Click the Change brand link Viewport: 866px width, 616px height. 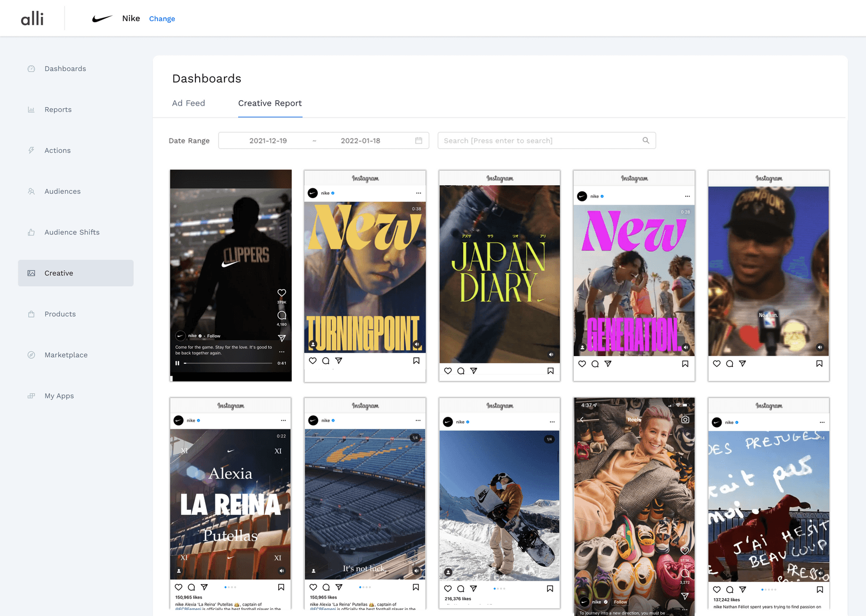[162, 19]
